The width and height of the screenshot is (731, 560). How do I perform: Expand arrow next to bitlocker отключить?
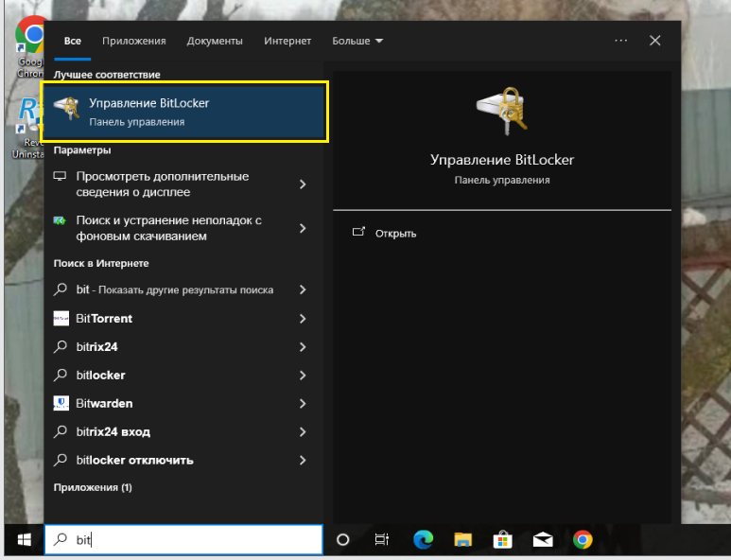[303, 461]
